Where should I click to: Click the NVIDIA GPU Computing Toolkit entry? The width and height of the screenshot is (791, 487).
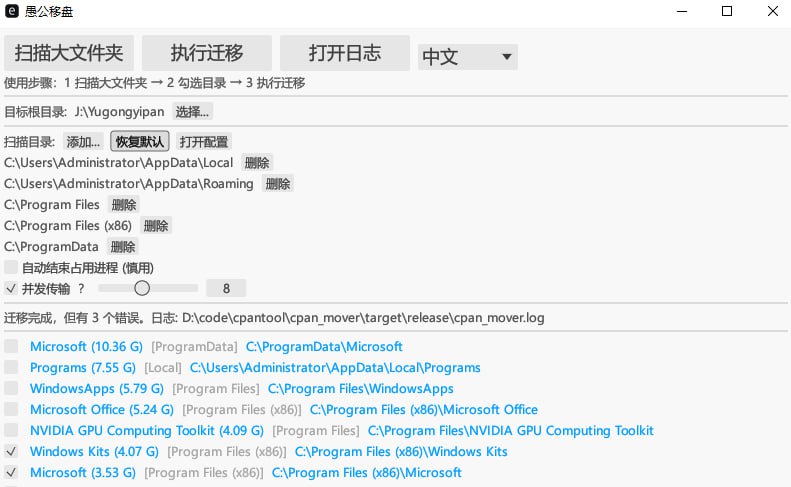tap(147, 431)
